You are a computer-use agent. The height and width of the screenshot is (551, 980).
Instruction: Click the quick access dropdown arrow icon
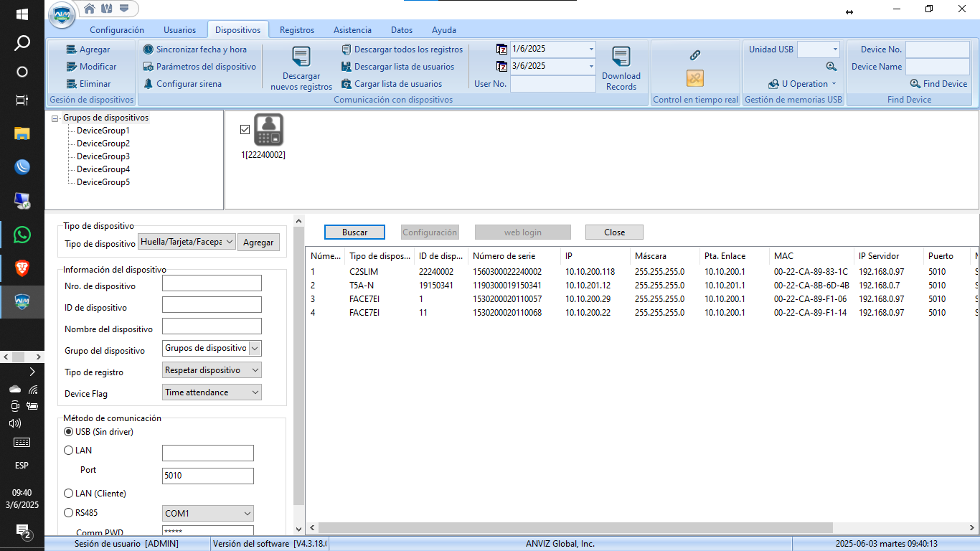pyautogui.click(x=124, y=9)
